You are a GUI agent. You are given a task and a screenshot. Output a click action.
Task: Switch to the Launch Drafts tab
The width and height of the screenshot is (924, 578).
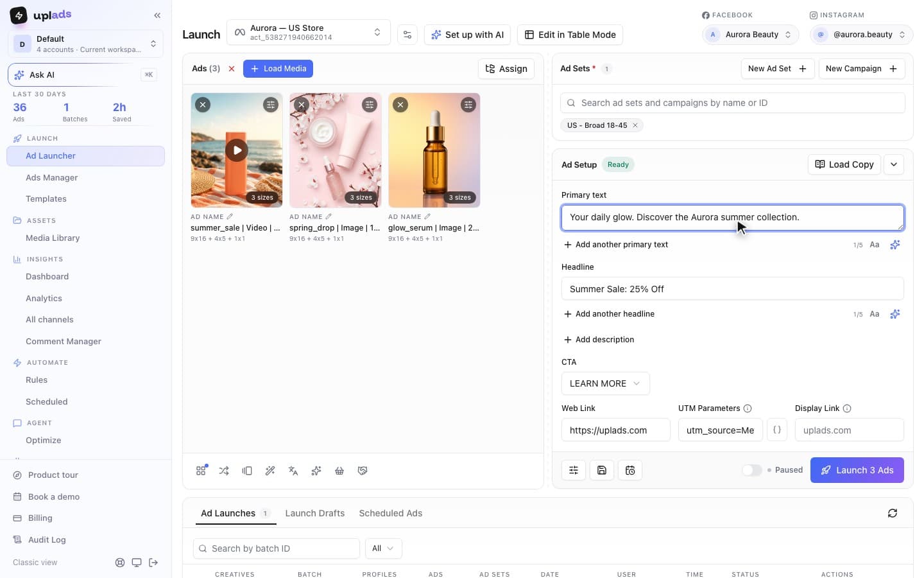click(x=314, y=513)
